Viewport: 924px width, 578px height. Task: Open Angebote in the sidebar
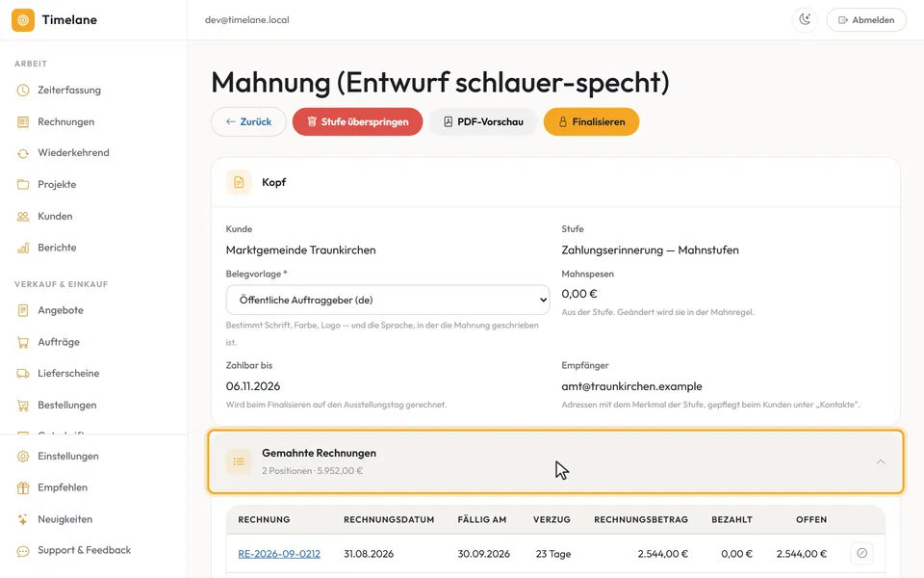click(x=60, y=310)
